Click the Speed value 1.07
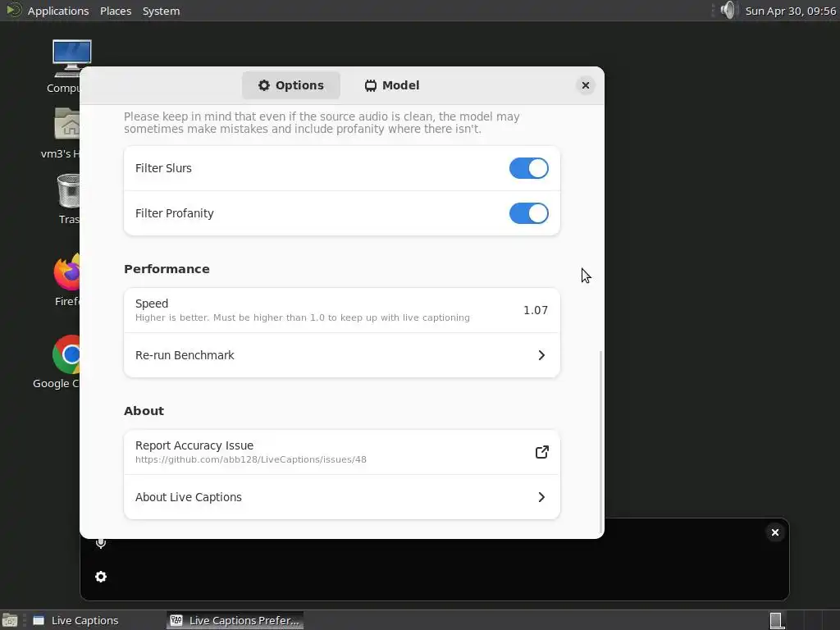840x630 pixels. (x=535, y=310)
